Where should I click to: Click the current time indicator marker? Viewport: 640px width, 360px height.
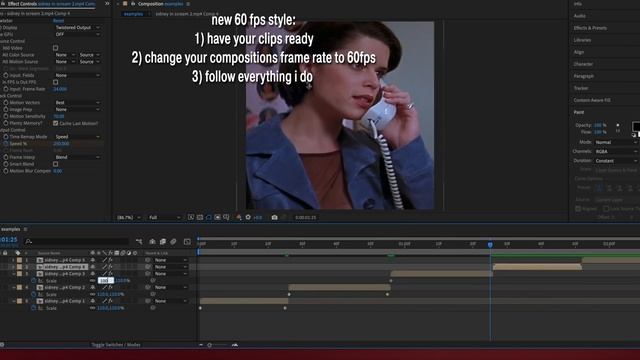(x=490, y=244)
